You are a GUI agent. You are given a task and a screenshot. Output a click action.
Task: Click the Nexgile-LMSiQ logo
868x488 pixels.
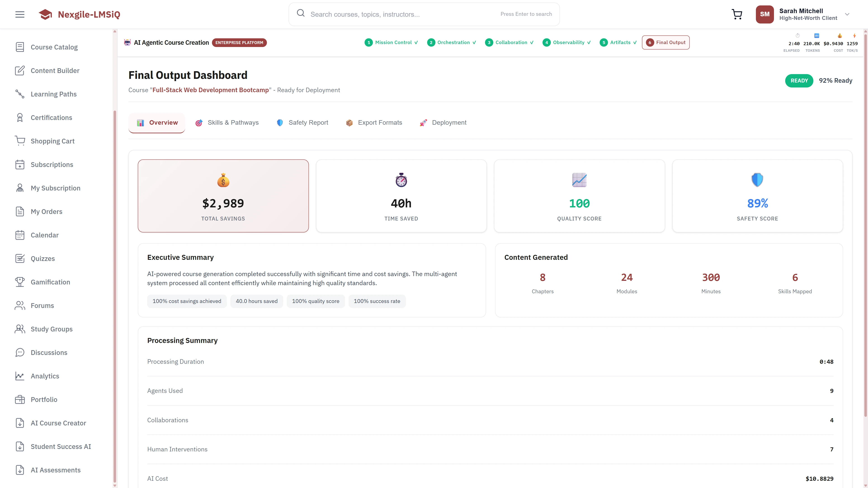(80, 14)
